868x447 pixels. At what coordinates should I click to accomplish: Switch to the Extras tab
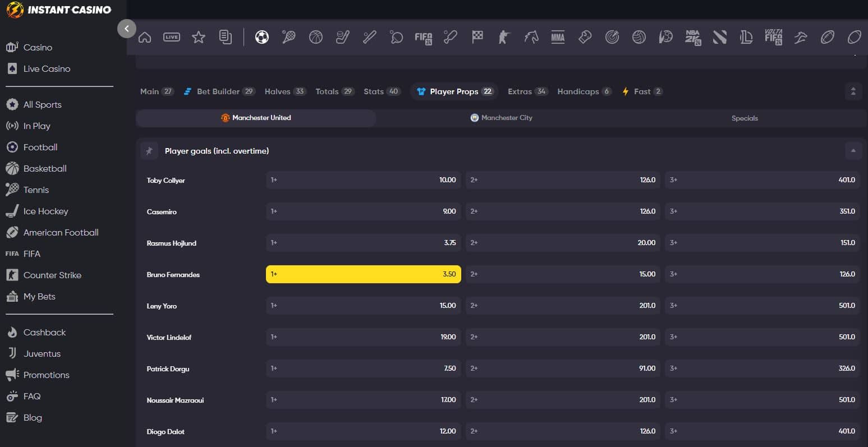pos(527,91)
